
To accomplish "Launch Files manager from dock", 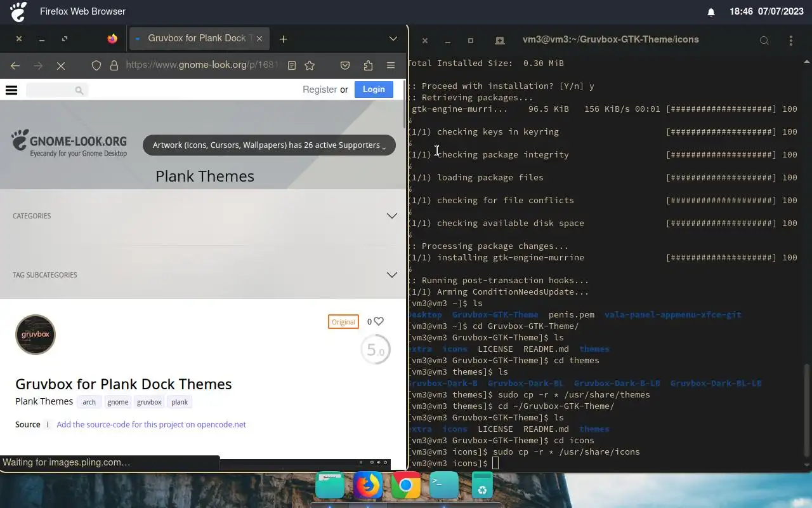I will click(330, 486).
